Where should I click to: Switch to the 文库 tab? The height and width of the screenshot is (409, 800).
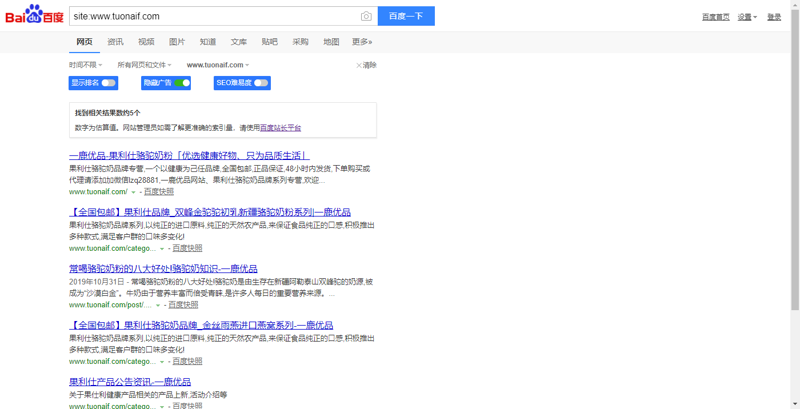point(239,42)
